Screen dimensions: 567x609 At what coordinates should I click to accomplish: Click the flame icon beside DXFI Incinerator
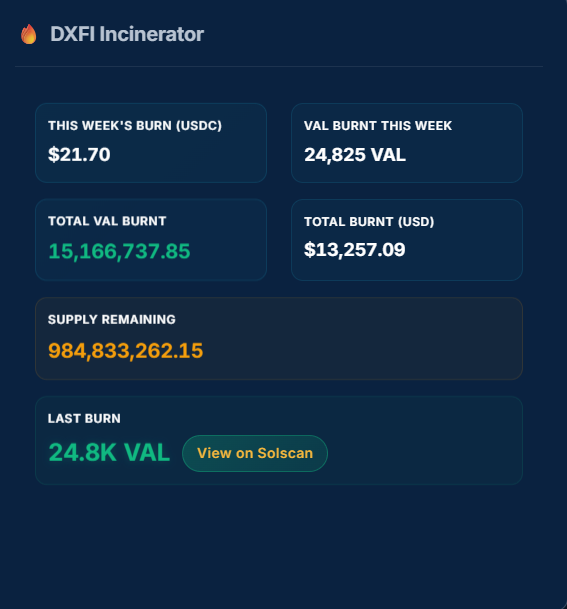[29, 34]
